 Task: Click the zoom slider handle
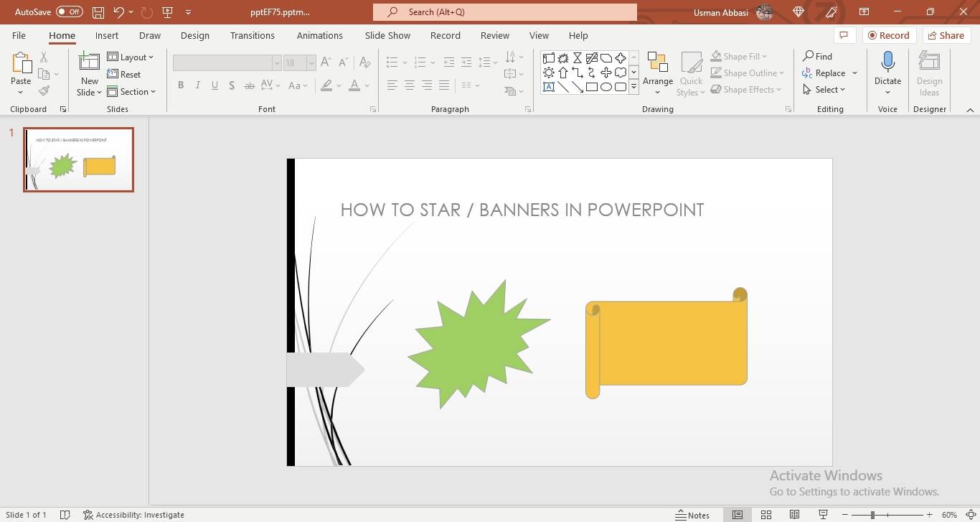coord(872,515)
